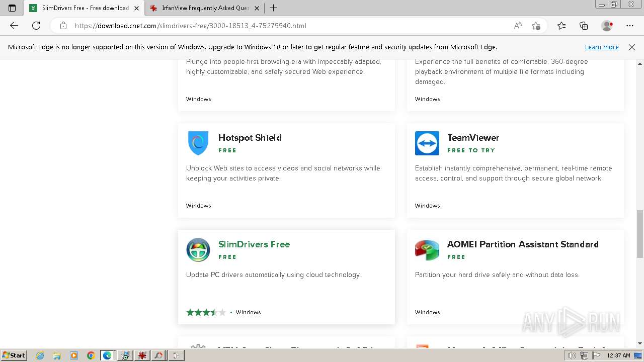Open AOMEI Partition Assistant Standard link

coord(523,244)
